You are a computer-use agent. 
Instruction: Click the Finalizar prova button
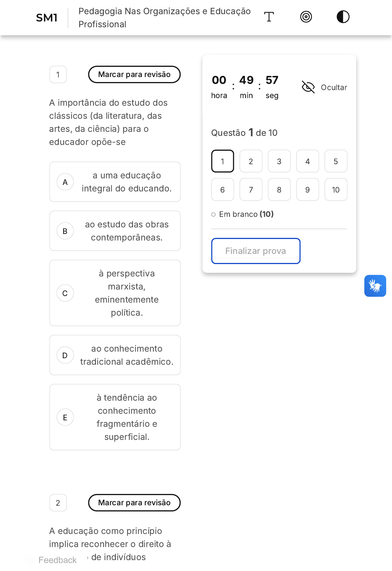(x=256, y=251)
